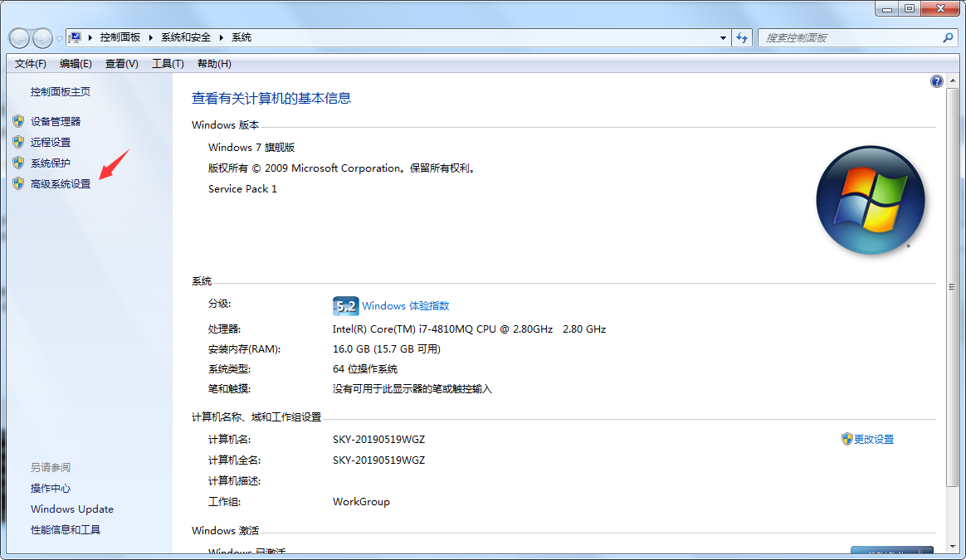Click the 查看有关计算机的基本信息 heading
The width and height of the screenshot is (966, 560).
(x=271, y=98)
